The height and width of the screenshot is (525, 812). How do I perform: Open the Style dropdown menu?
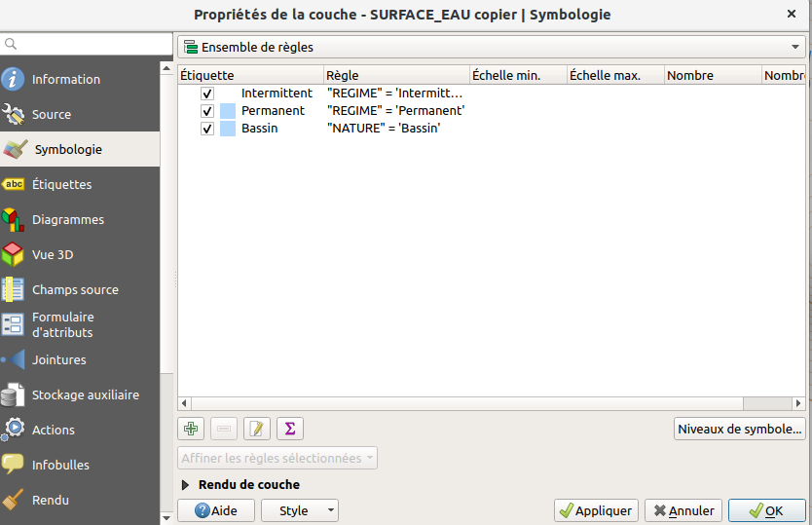[300, 510]
